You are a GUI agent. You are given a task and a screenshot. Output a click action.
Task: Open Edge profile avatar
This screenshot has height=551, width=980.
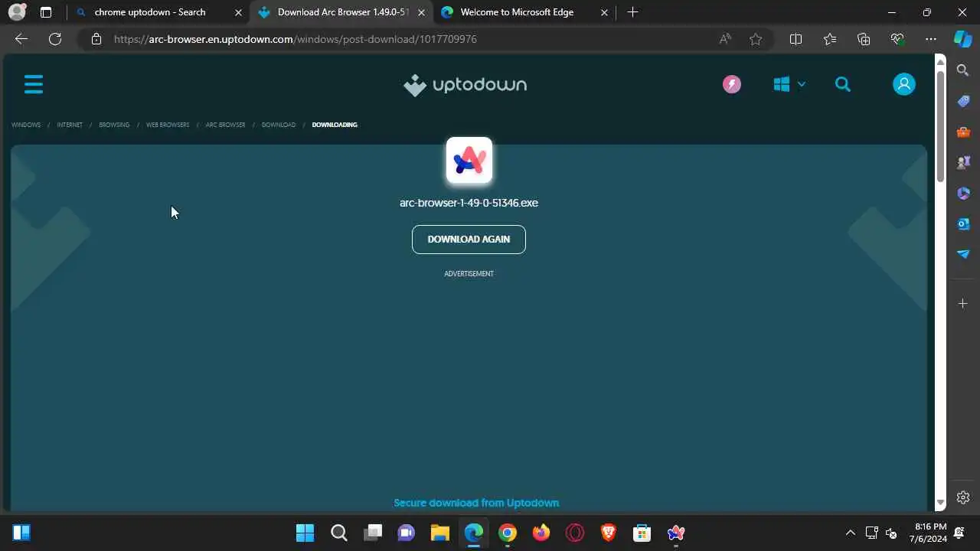coord(16,12)
